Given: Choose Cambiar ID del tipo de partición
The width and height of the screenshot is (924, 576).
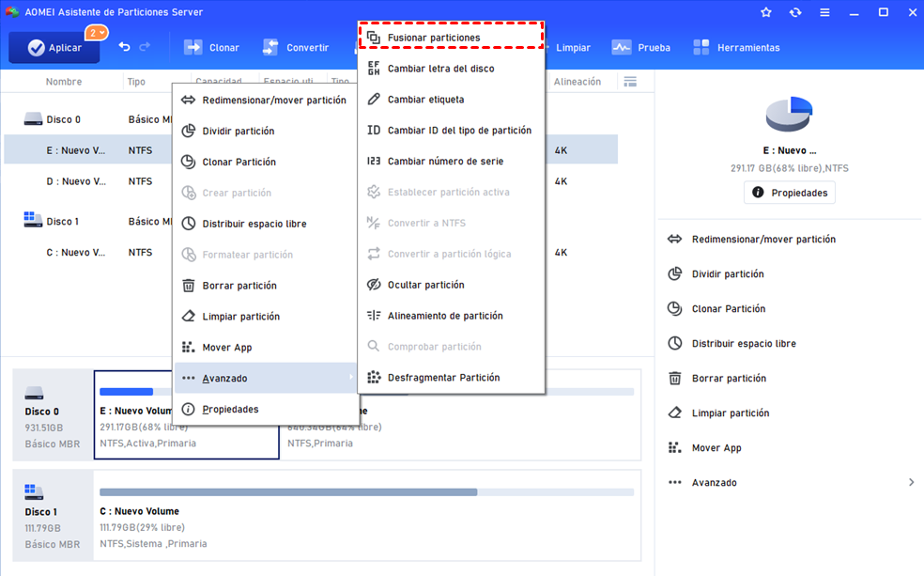Looking at the screenshot, I should pyautogui.click(x=451, y=131).
